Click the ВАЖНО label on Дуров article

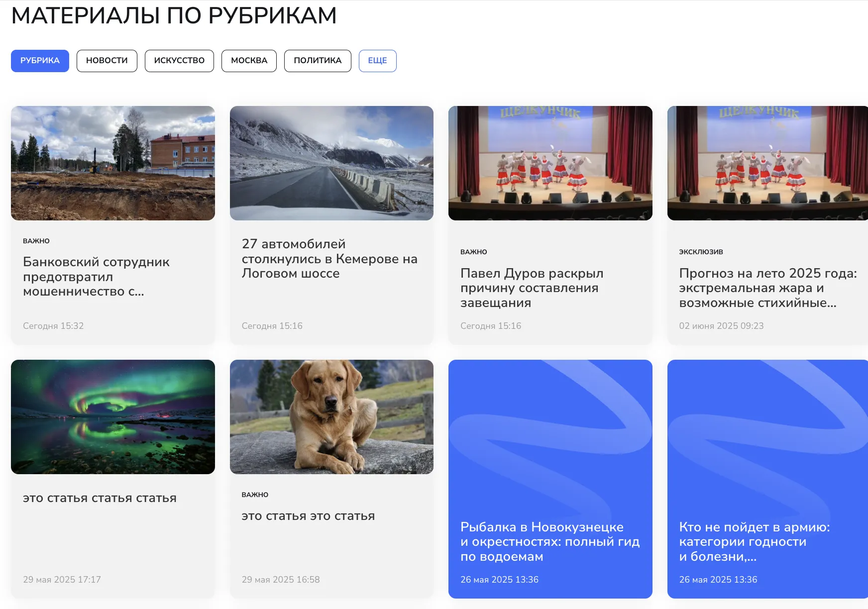[x=473, y=252]
